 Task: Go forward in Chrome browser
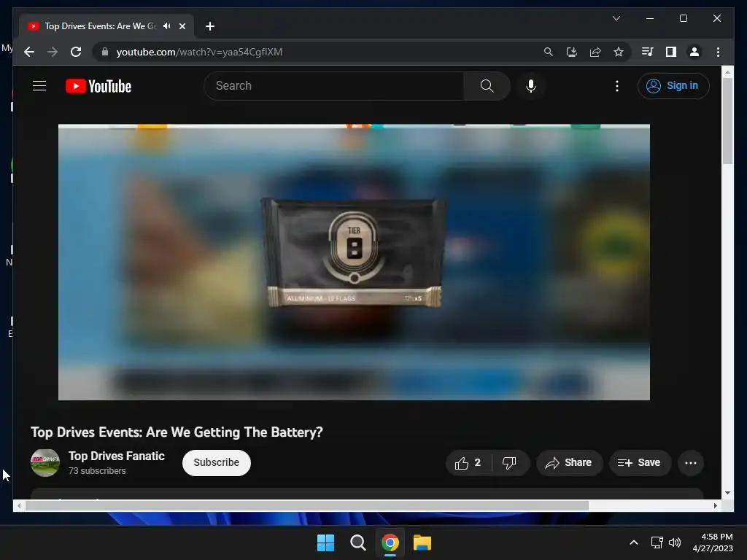pos(53,52)
